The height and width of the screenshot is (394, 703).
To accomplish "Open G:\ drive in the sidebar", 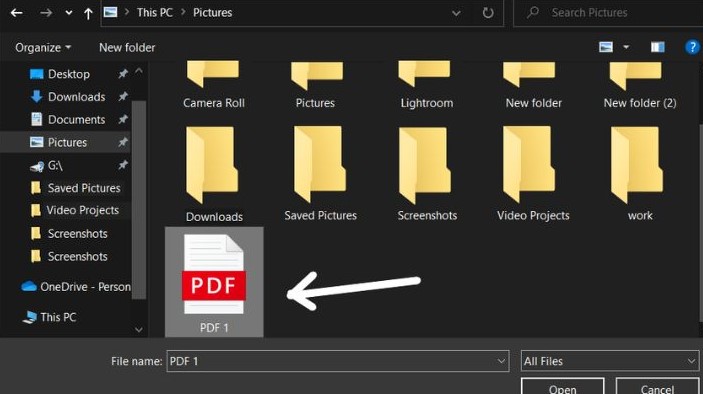I will pos(46,166).
